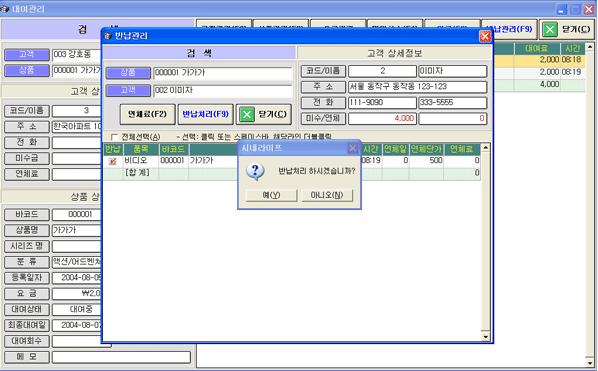Viewport: 598px width, 371px height.
Task: Click 대여관리 main window title icon
Action: coord(5,9)
